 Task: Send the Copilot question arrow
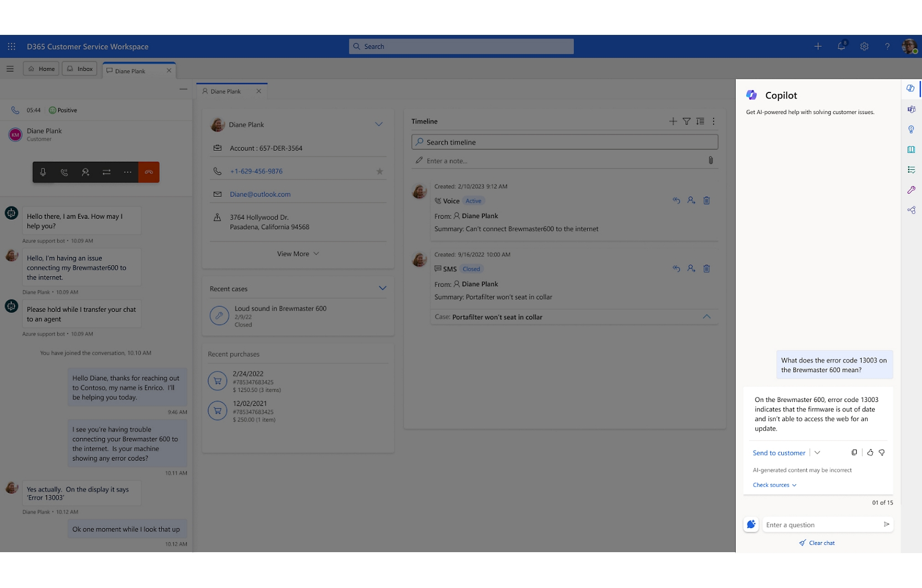tap(887, 524)
